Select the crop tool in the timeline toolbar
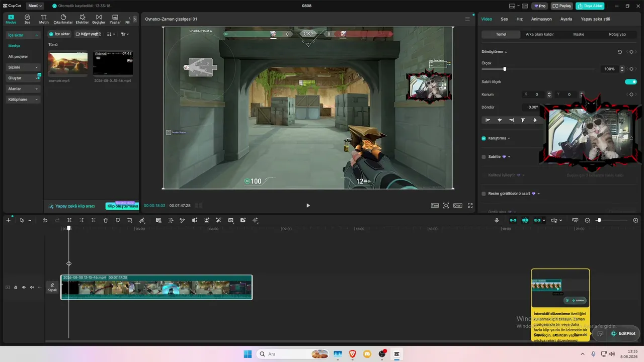This screenshot has height=362, width=644. pos(130,220)
